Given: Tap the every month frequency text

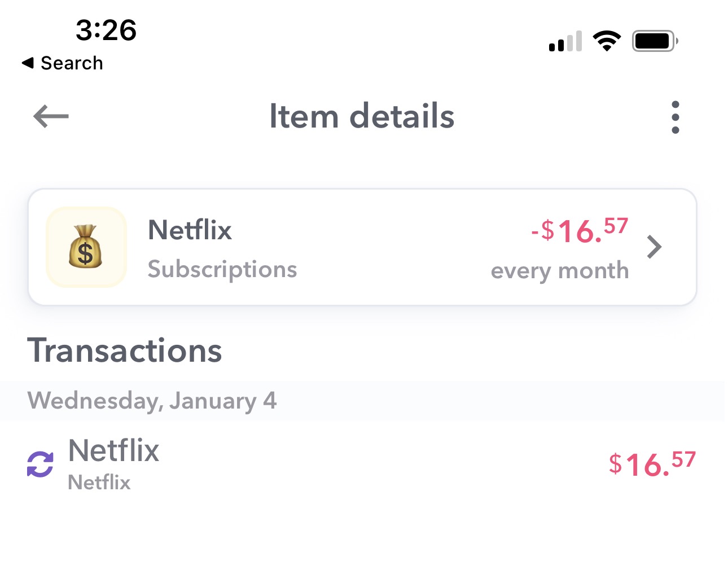Looking at the screenshot, I should (560, 270).
